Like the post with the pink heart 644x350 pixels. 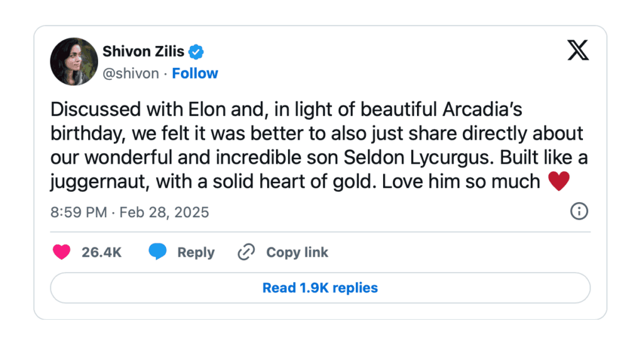coord(62,252)
